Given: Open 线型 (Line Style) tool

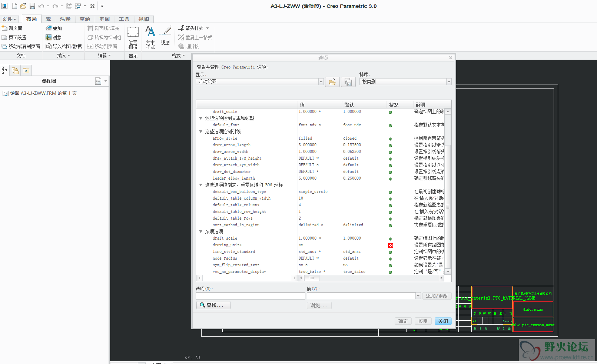Looking at the screenshot, I should [x=165, y=36].
